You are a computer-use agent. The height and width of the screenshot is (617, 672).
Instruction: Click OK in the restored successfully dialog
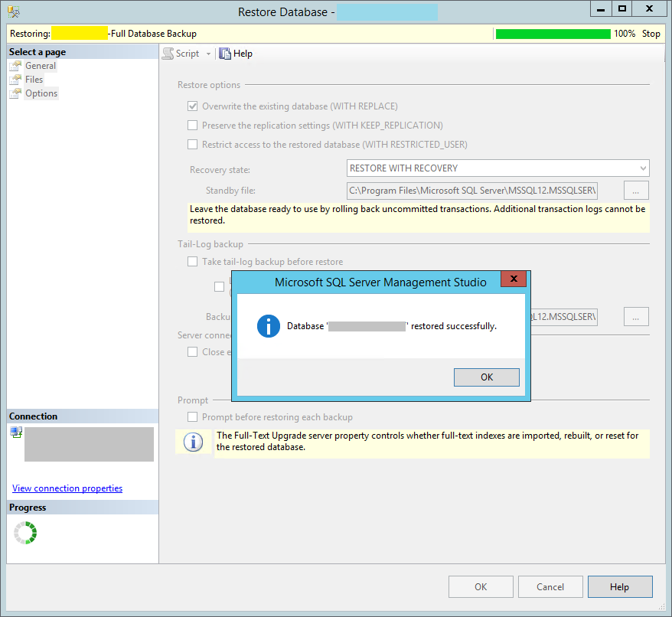tap(487, 377)
